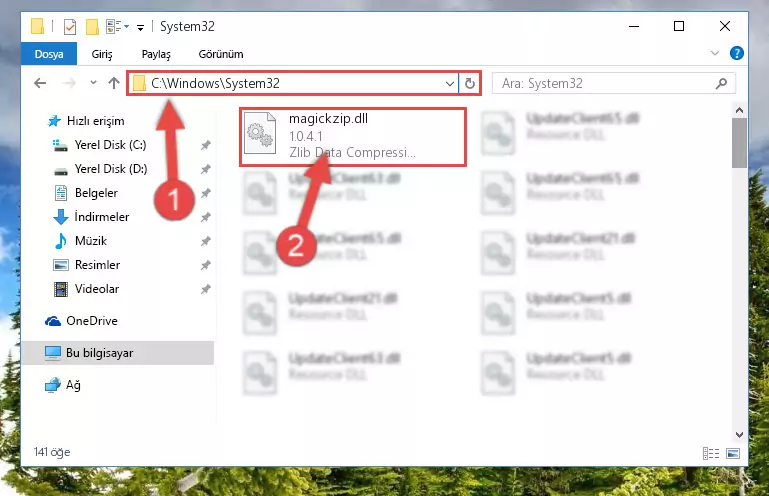
Task: Click the OneDrive cloud icon
Action: [x=53, y=321]
